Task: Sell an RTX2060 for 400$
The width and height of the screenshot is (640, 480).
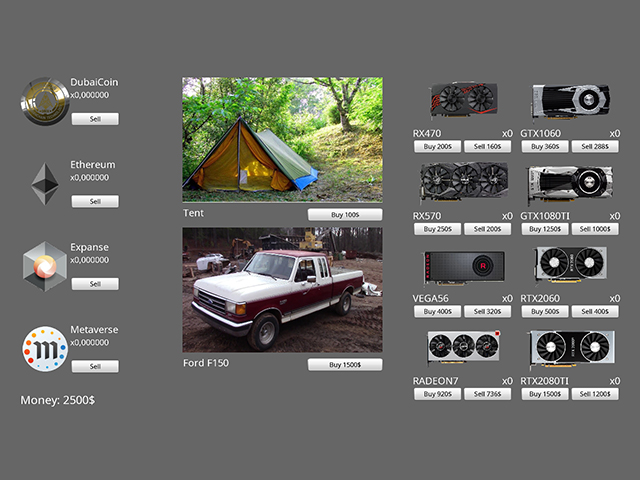Action: point(595,311)
